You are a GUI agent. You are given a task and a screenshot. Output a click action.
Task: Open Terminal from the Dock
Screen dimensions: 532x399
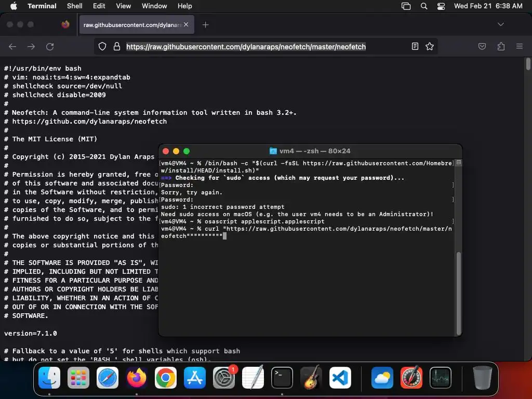[282, 378]
